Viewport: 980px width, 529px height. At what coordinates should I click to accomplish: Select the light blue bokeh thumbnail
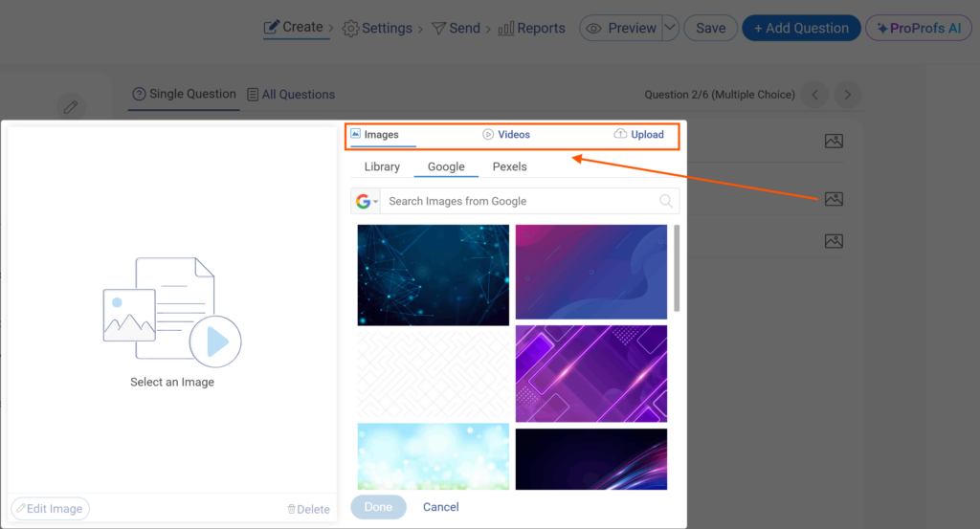(434, 456)
